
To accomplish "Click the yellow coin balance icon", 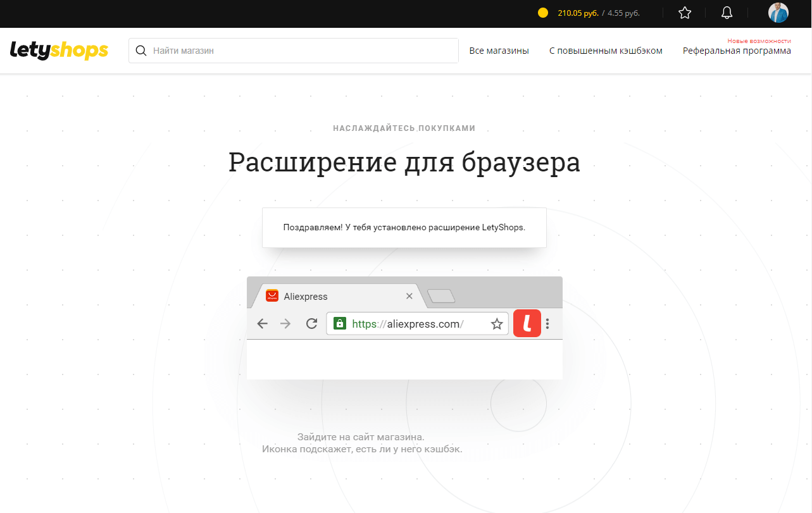I will pos(542,13).
